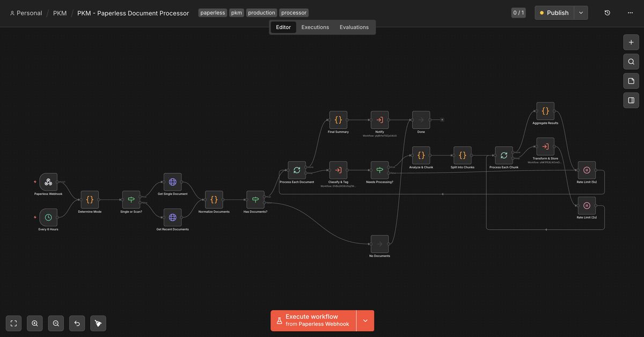Open the Execute workflow options dropdown
The height and width of the screenshot is (337, 644).
(365, 320)
